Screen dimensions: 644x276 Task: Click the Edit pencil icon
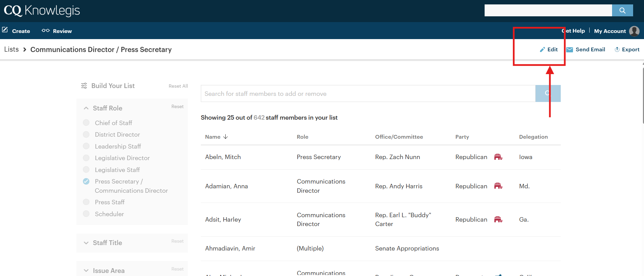point(542,50)
